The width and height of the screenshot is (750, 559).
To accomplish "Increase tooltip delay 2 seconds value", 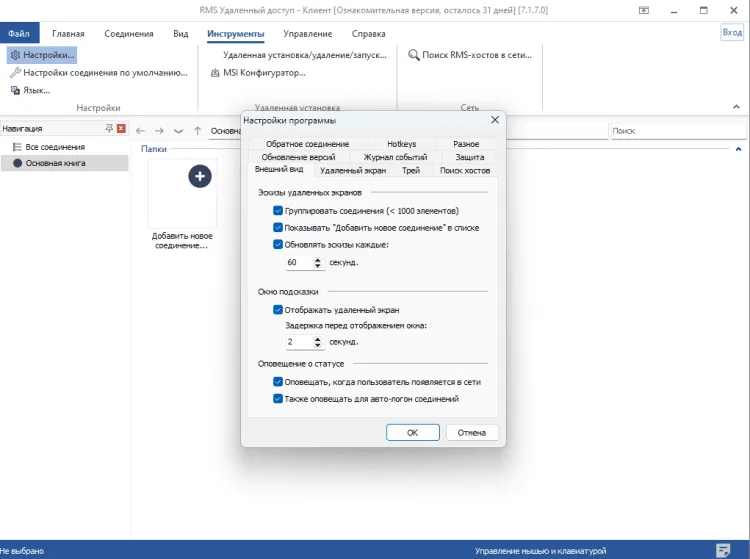I will [318, 339].
